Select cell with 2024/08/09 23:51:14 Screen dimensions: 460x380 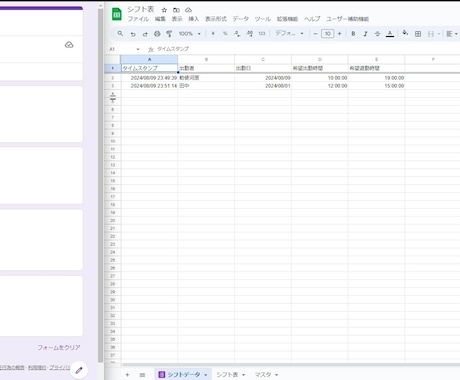pos(149,86)
